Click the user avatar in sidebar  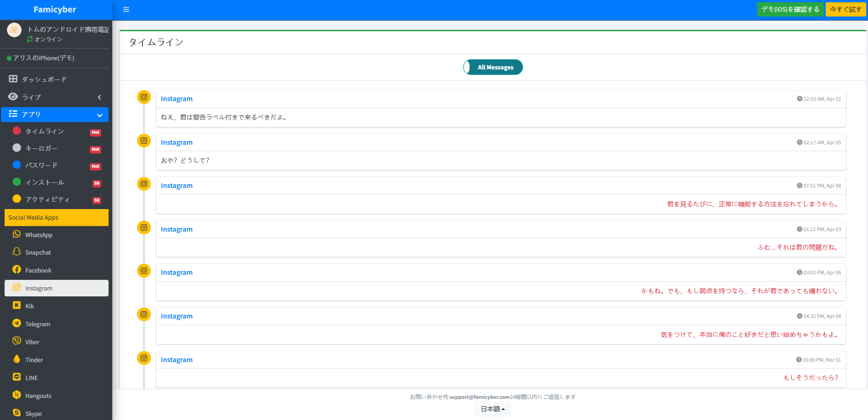coord(14,30)
